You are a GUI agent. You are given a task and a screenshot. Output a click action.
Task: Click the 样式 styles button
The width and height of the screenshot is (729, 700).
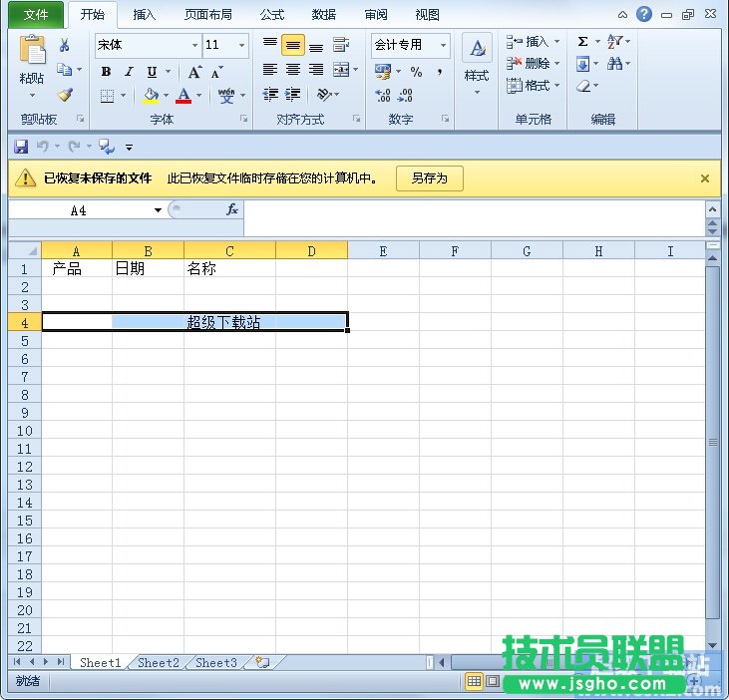(477, 61)
